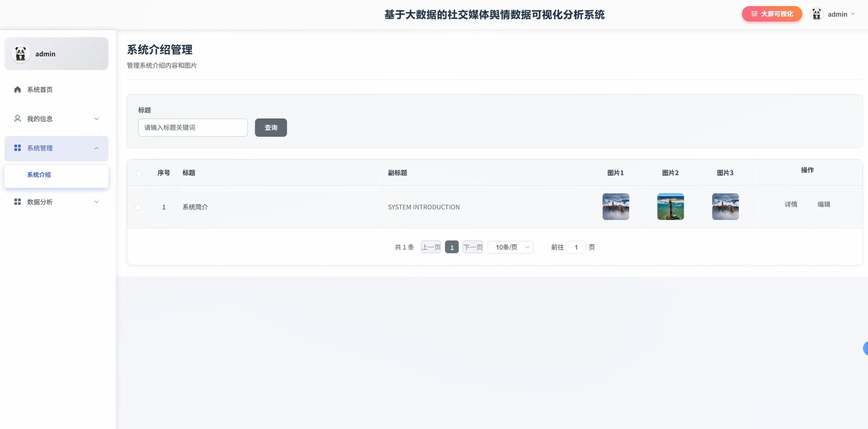Open 我的信息 sidebar menu
The width and height of the screenshot is (868, 429).
(56, 119)
